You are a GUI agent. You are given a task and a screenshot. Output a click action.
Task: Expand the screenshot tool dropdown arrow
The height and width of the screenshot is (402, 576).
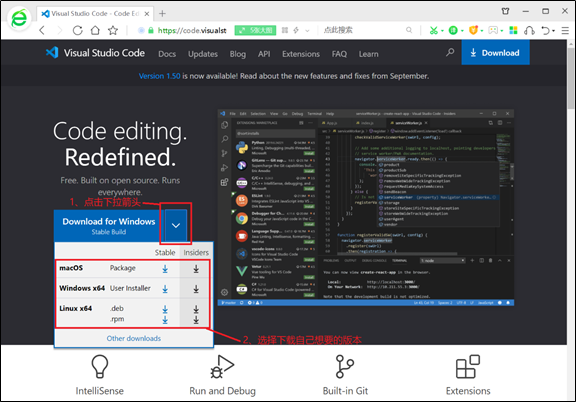coord(442,31)
